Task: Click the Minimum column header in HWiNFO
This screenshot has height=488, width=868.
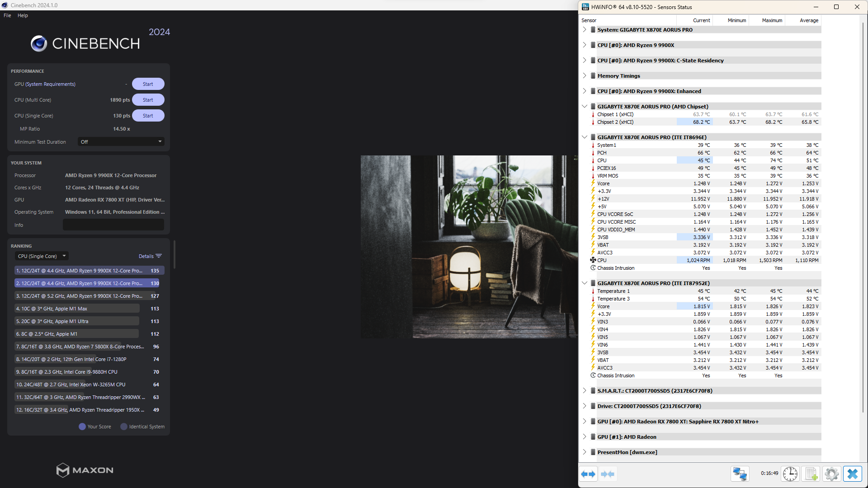Action: click(731, 20)
